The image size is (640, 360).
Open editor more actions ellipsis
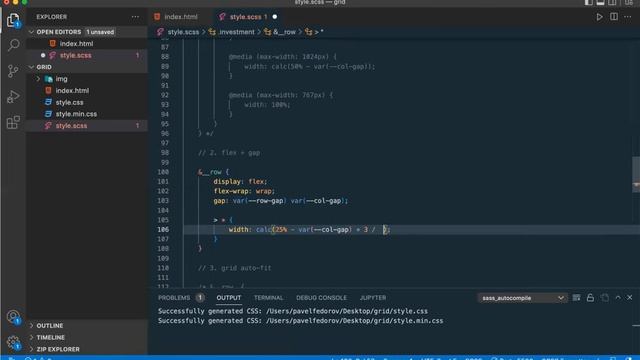pos(628,17)
